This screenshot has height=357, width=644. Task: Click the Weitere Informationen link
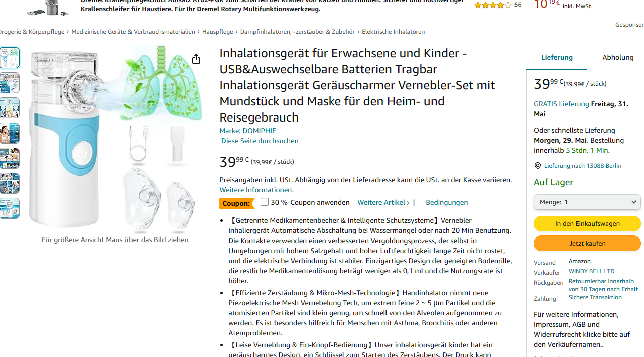pos(256,190)
